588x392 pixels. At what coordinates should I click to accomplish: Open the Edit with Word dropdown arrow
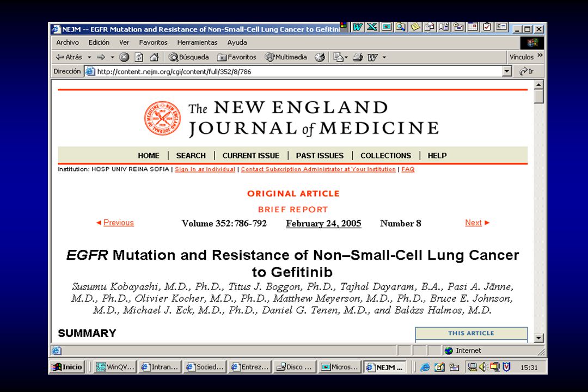click(384, 57)
